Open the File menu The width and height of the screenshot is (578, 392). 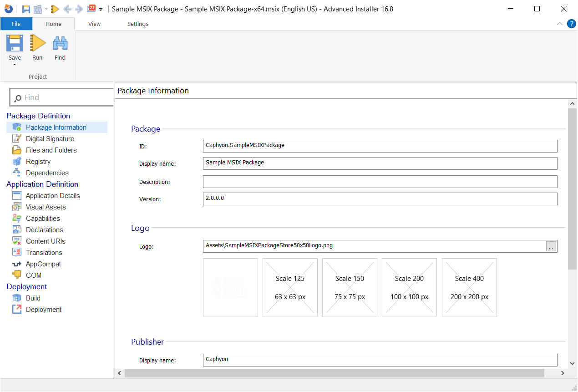pos(16,24)
